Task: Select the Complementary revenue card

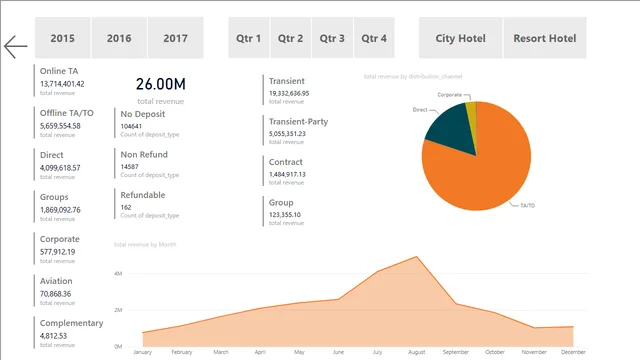Action: [69, 333]
